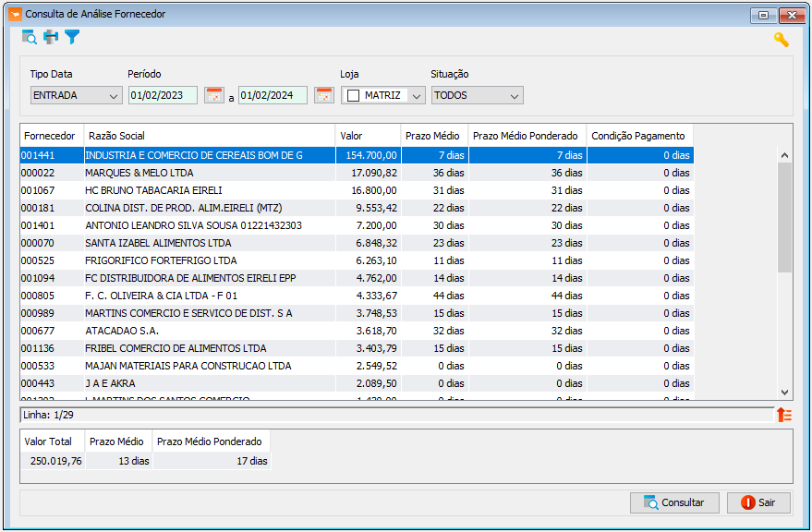The image size is (812, 532).
Task: Click the Linha: 1/29 status text
Action: (48, 415)
